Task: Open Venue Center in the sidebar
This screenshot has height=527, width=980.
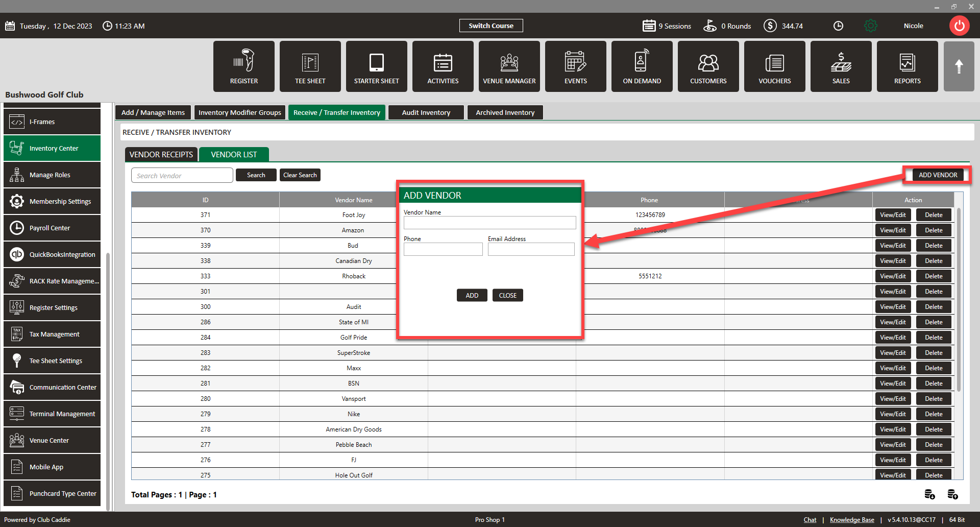Action: point(52,440)
